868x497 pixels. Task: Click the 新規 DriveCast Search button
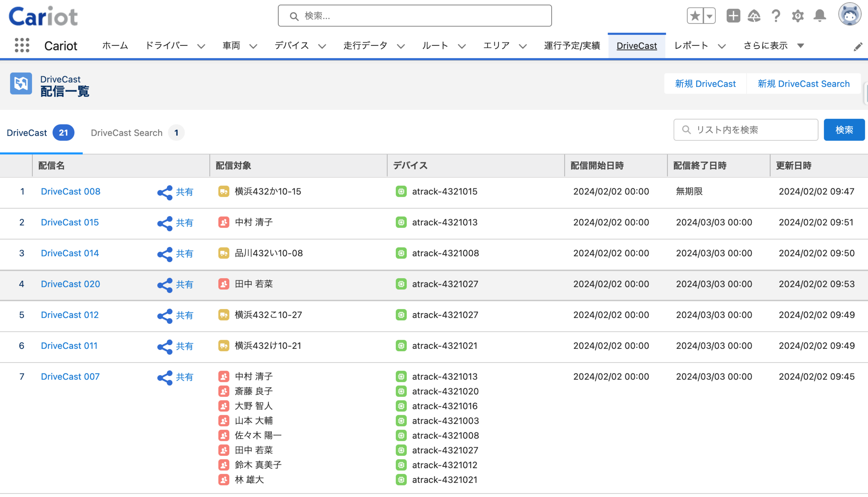(803, 84)
